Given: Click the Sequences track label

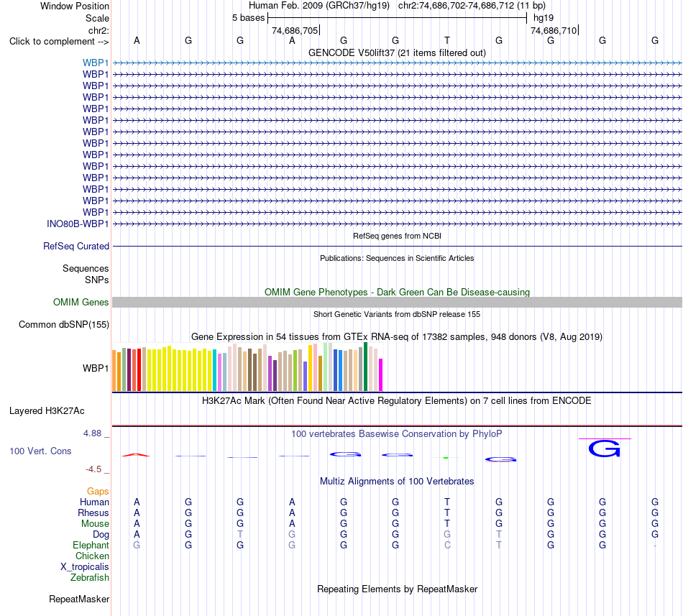Looking at the screenshot, I should tap(86, 269).
